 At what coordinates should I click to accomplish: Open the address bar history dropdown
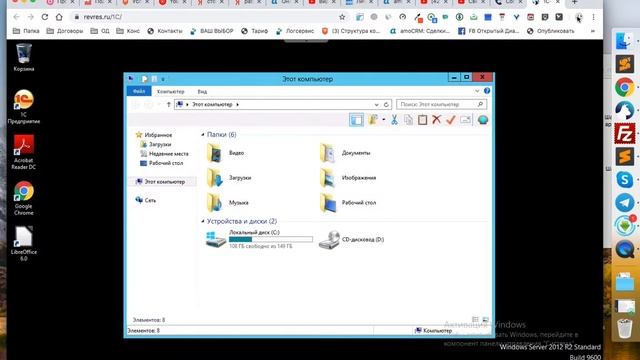coord(376,104)
